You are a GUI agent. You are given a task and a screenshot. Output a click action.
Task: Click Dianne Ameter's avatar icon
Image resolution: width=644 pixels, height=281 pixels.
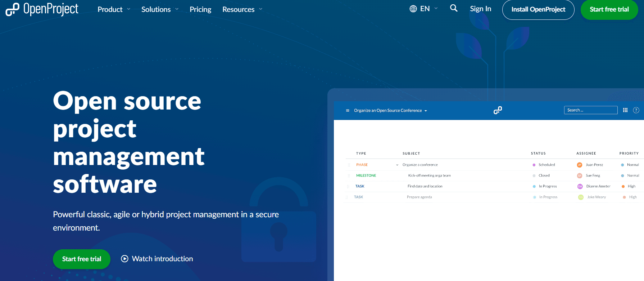tap(580, 187)
